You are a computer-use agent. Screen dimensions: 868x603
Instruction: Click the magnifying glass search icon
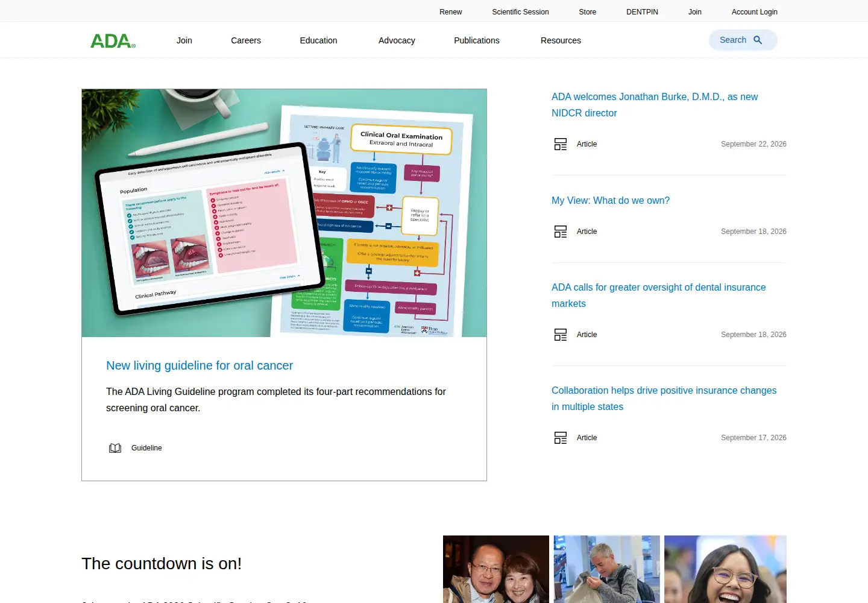click(758, 40)
